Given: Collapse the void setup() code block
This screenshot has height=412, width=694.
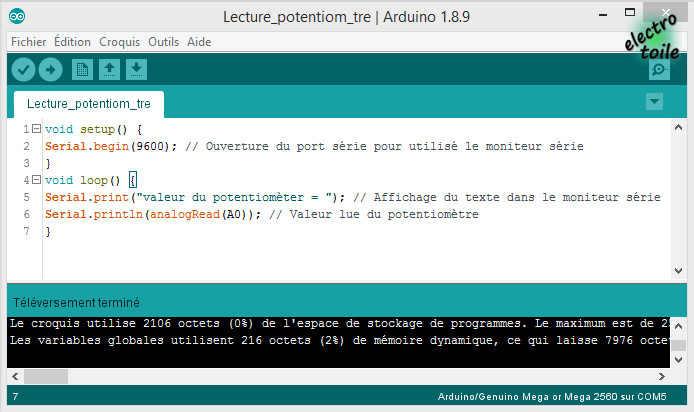Looking at the screenshot, I should click(x=37, y=129).
